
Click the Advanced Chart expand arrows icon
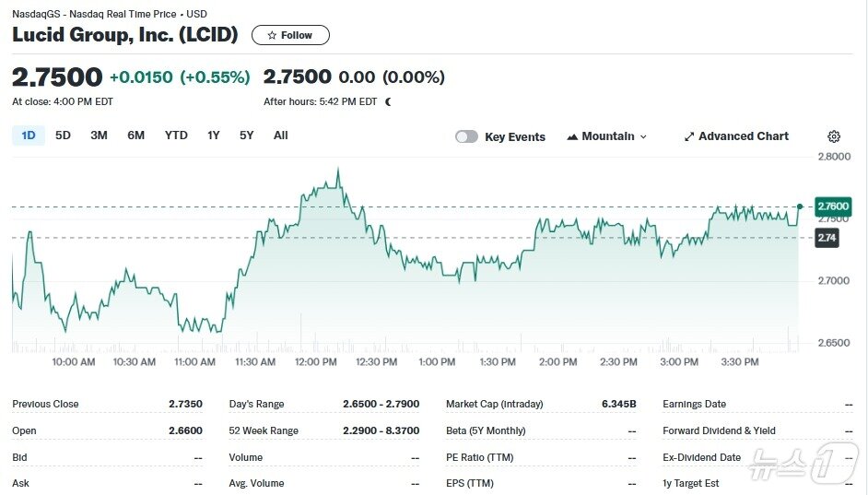pos(689,136)
